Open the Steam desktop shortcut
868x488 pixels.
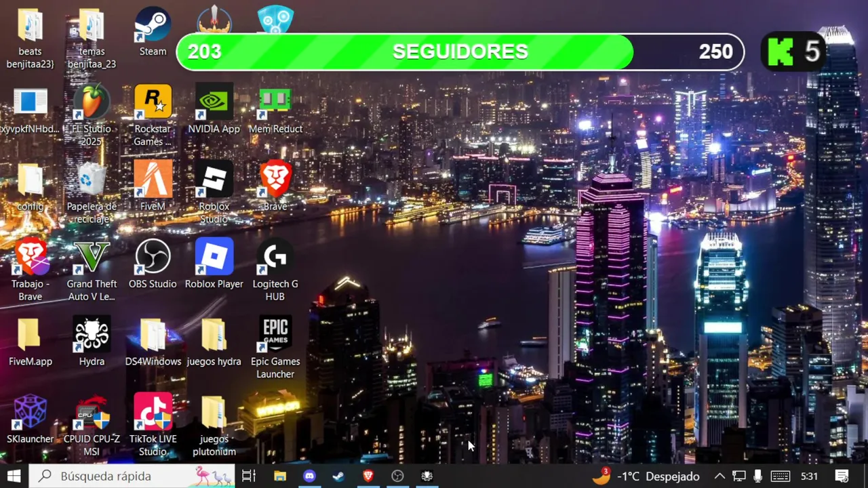(153, 32)
